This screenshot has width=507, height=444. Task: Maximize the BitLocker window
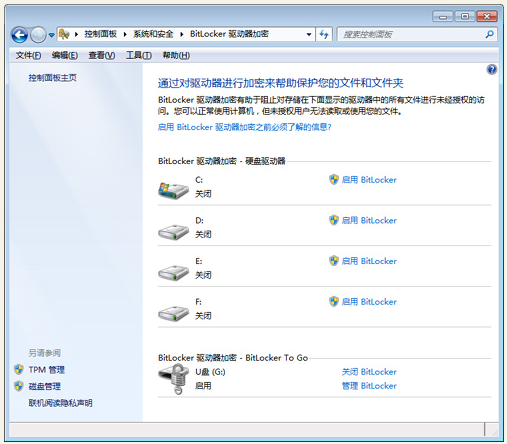[x=465, y=16]
